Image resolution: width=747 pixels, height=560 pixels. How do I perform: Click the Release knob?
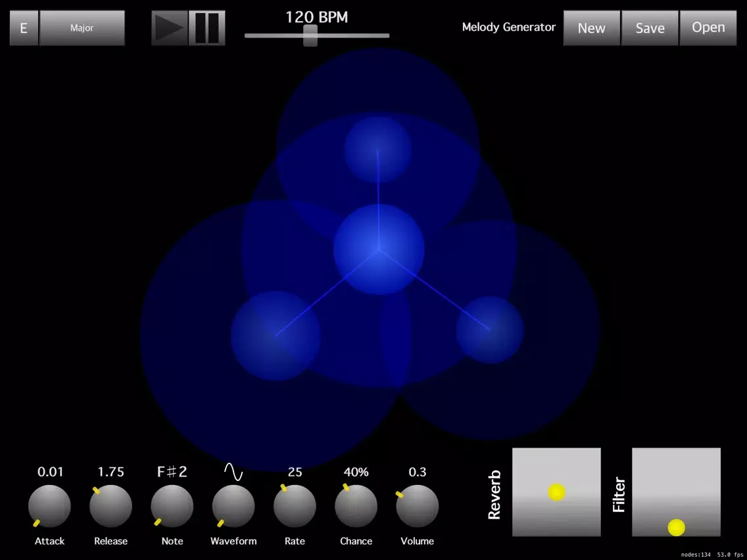tap(110, 506)
